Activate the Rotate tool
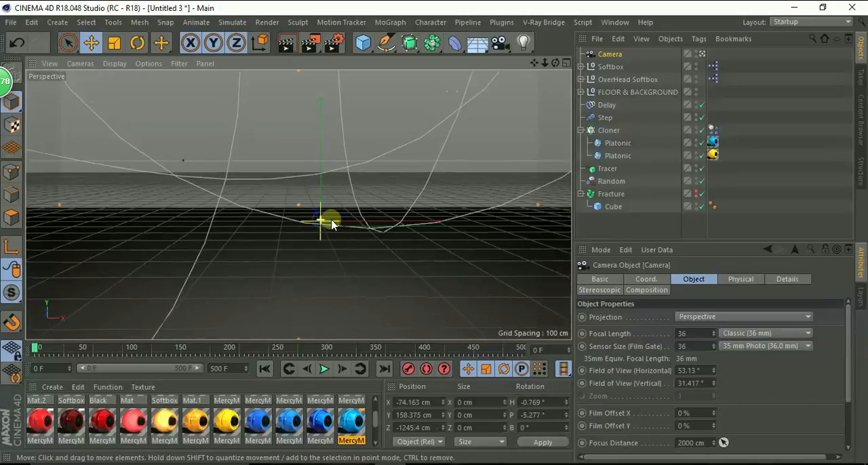Screen dimensions: 868x465 click(138, 43)
